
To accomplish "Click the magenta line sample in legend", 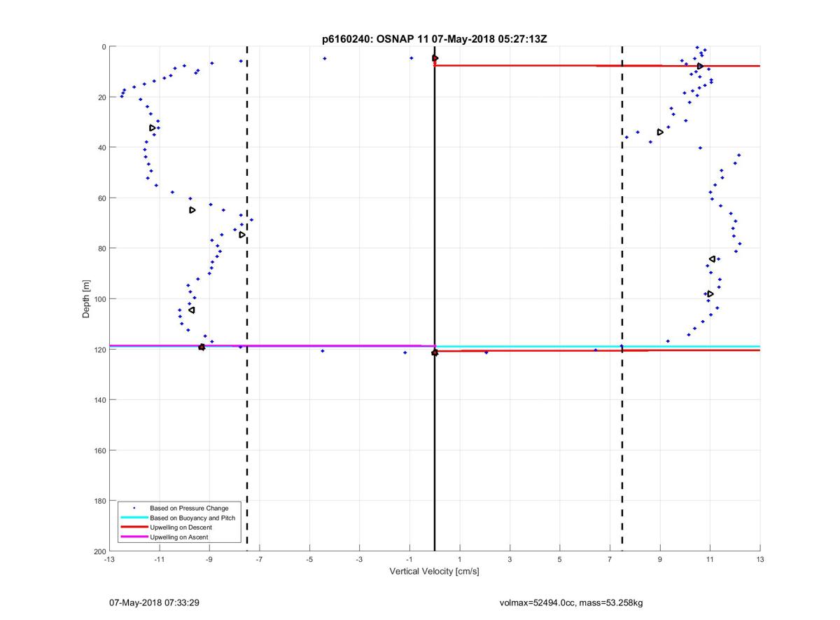I will point(134,537).
